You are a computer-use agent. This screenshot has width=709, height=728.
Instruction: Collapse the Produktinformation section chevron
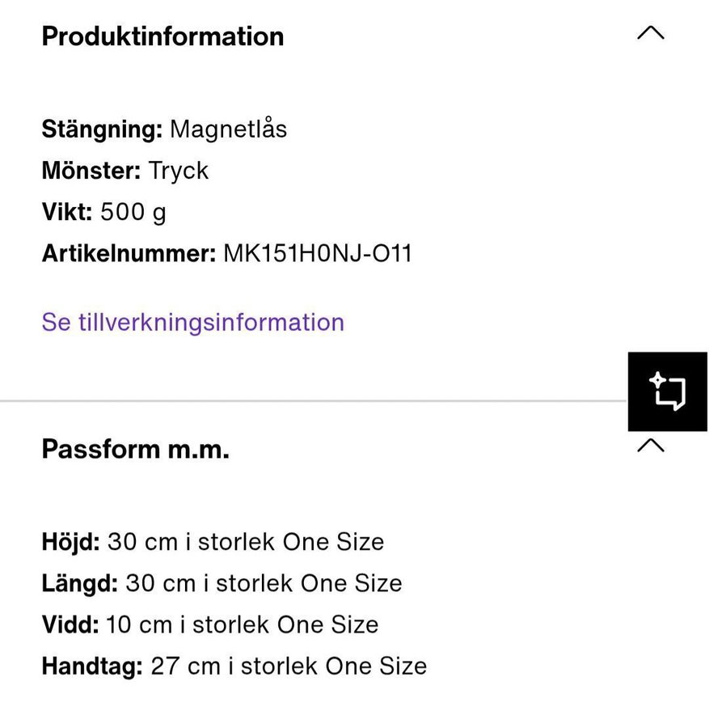pos(650,33)
